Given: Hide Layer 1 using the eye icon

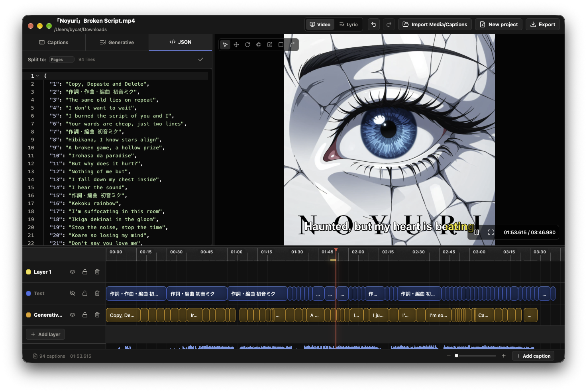Looking at the screenshot, I should coord(73,272).
